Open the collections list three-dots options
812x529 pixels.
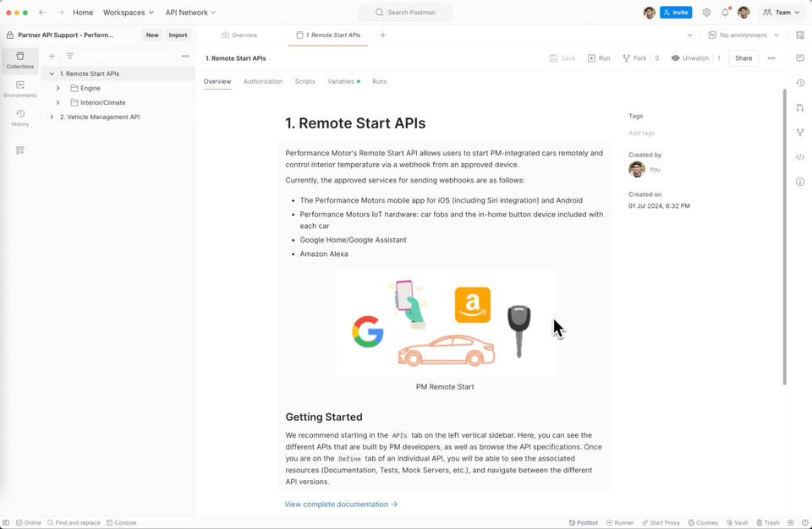pos(185,56)
